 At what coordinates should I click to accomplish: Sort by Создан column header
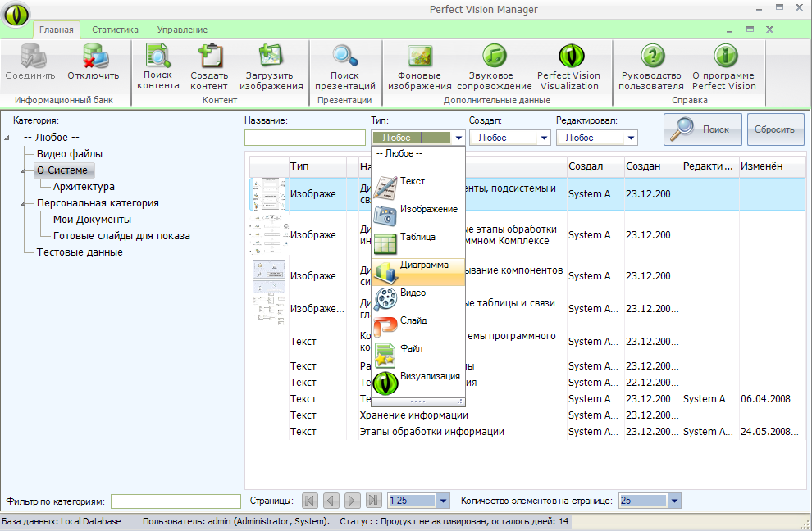point(653,166)
